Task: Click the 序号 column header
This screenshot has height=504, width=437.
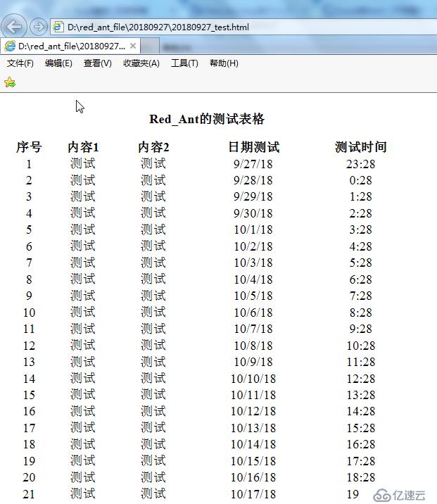Action: click(29, 147)
